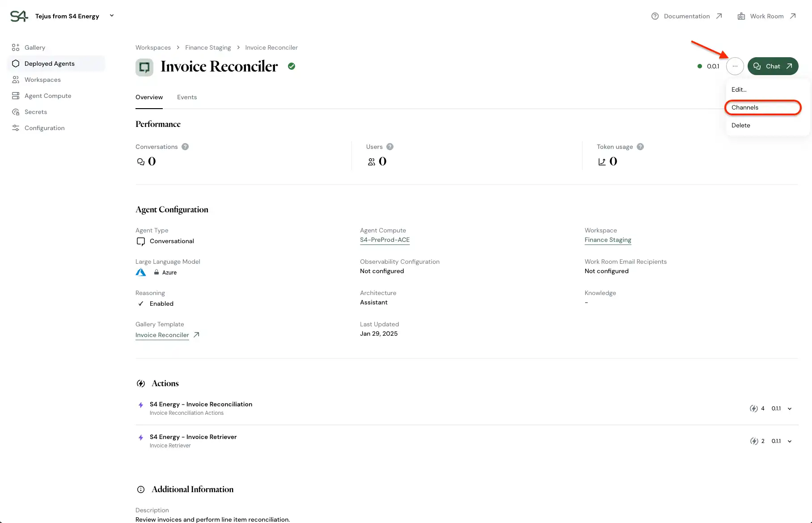Expand the Tejus from S4 Energy account dropdown
812x523 pixels.
pyautogui.click(x=112, y=16)
